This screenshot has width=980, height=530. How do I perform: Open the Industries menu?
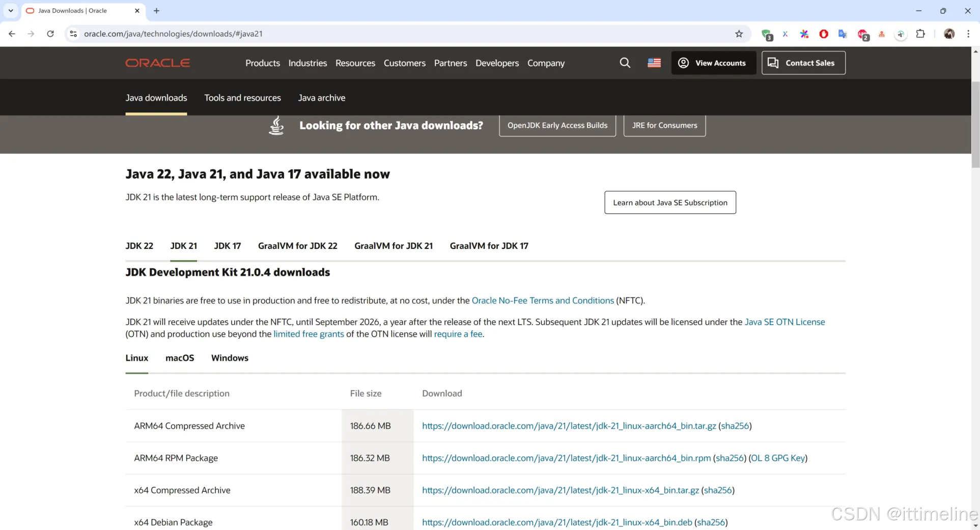click(x=307, y=63)
